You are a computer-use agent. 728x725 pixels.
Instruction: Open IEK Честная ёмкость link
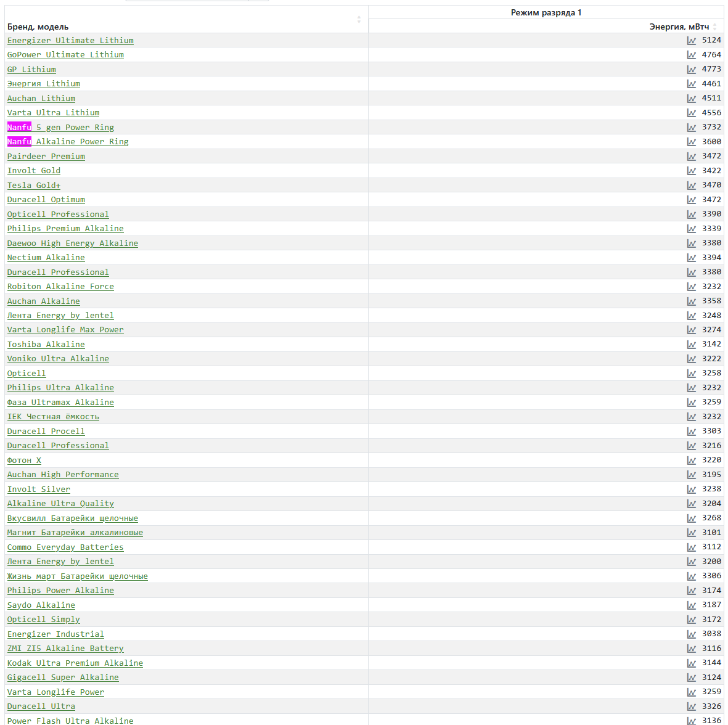point(54,417)
